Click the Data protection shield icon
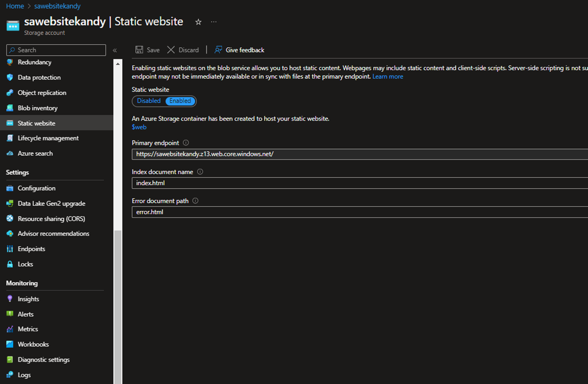 [x=10, y=77]
